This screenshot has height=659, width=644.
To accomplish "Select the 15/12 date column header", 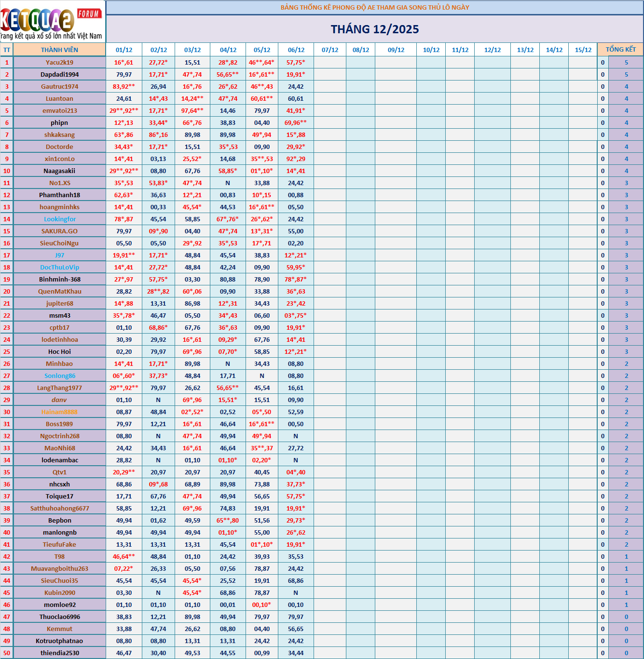I will pos(583,50).
